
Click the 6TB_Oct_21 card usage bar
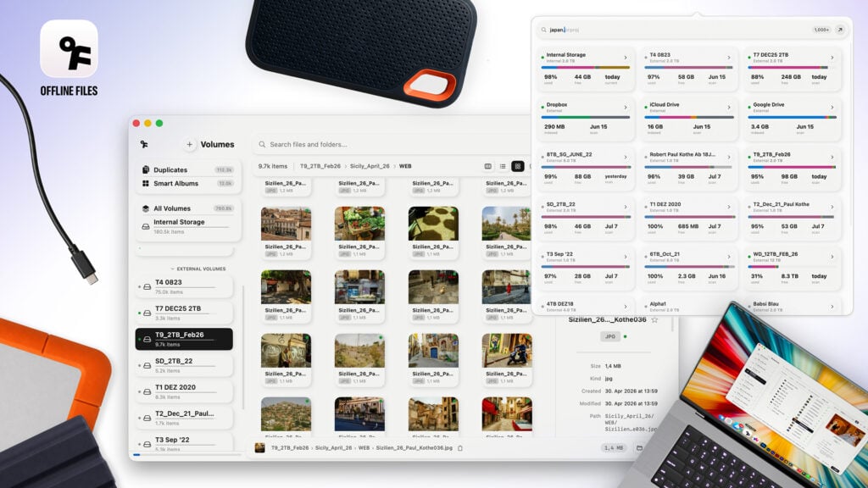click(x=689, y=267)
